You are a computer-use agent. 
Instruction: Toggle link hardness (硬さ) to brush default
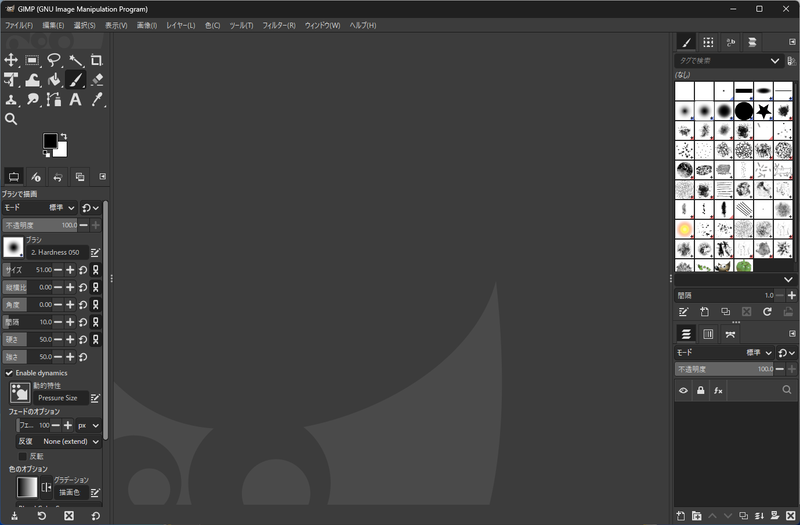pos(95,339)
